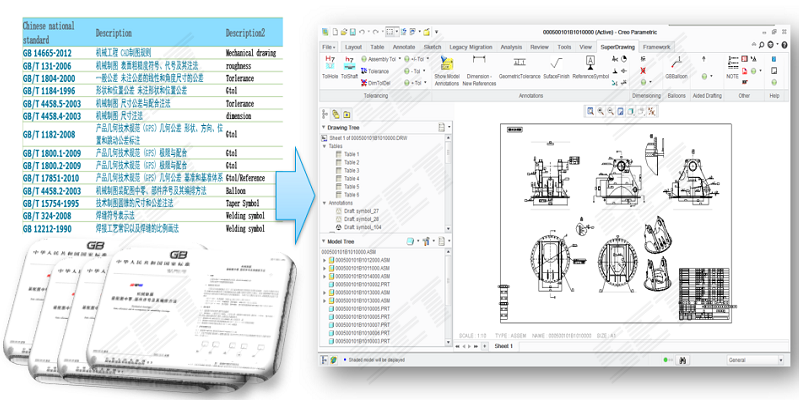Viewport: 800px width, 400px height.
Task: Select 000500101B1010007.PRT in Model Tree
Action: click(x=359, y=325)
